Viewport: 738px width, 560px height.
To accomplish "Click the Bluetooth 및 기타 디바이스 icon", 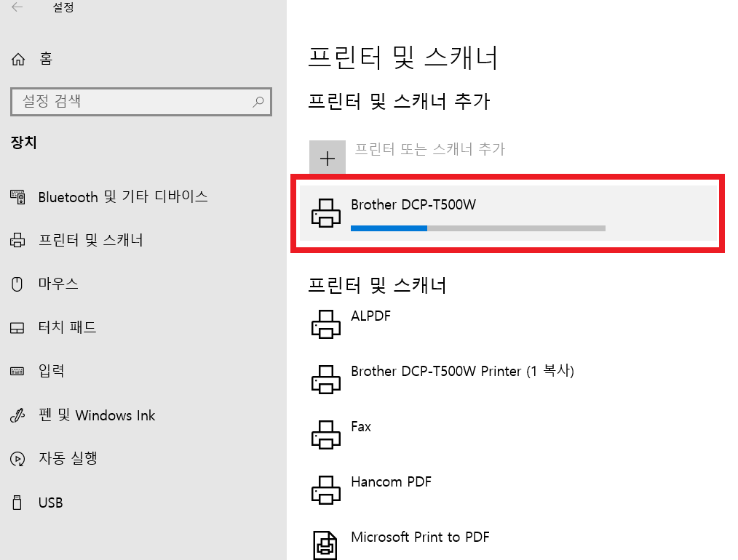I will point(18,197).
